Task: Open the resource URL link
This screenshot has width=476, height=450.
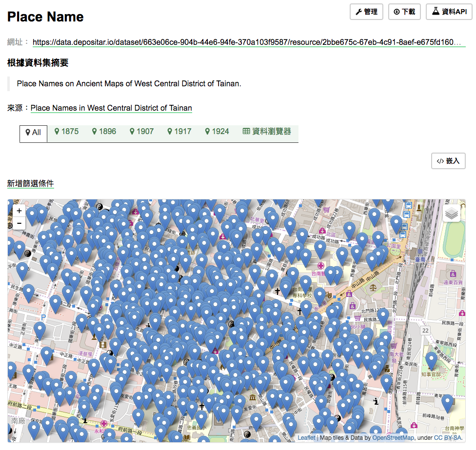Action: [249, 42]
